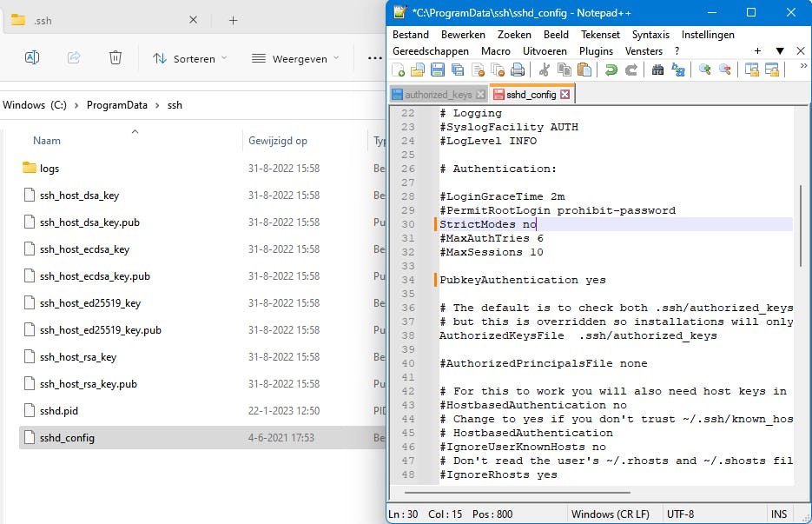The image size is (812, 524).
Task: Click the Synchronize horizontal scrolling icon
Action: click(x=771, y=70)
